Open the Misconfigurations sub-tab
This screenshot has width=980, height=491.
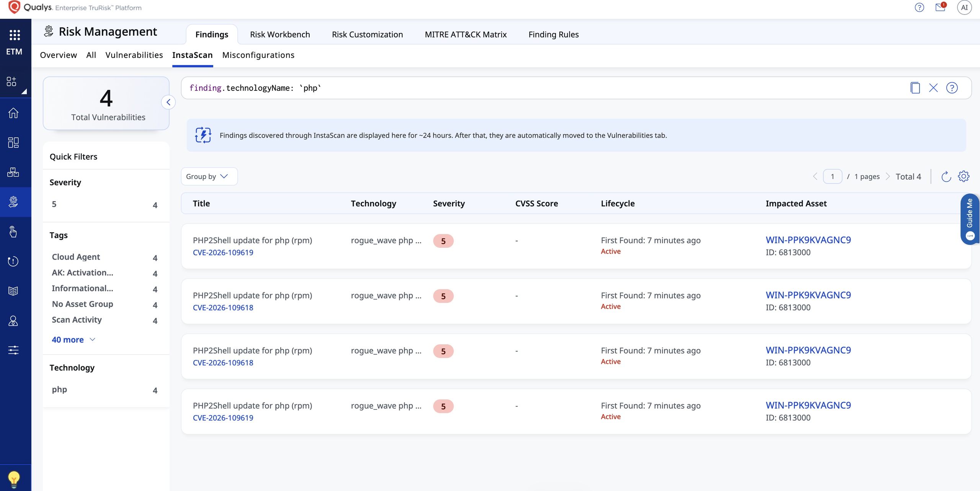(x=258, y=55)
